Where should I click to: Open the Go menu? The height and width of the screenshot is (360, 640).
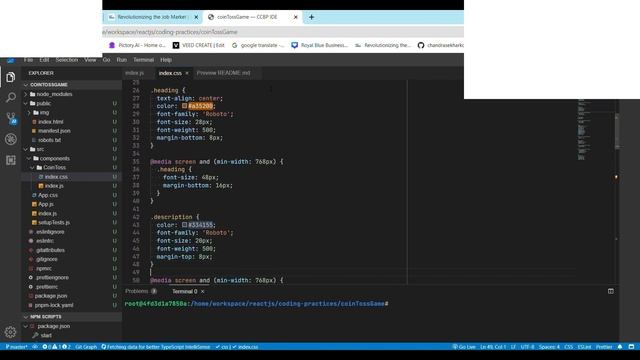(106, 60)
